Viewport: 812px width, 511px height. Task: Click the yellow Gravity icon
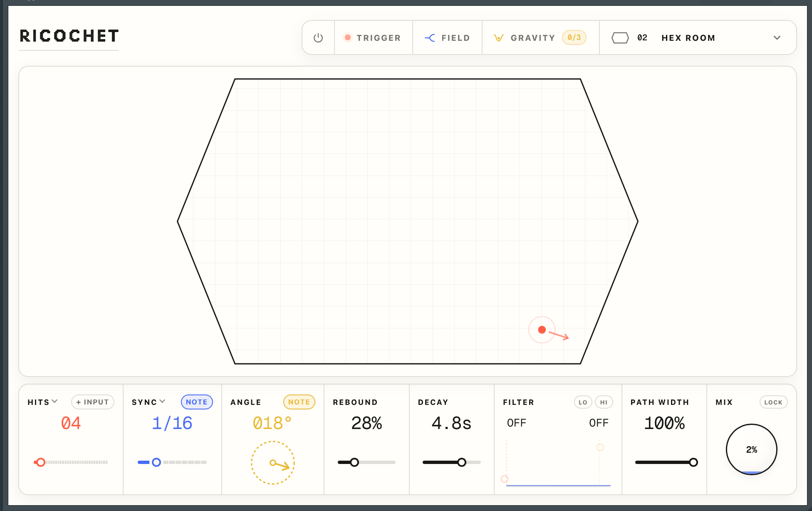pos(499,38)
